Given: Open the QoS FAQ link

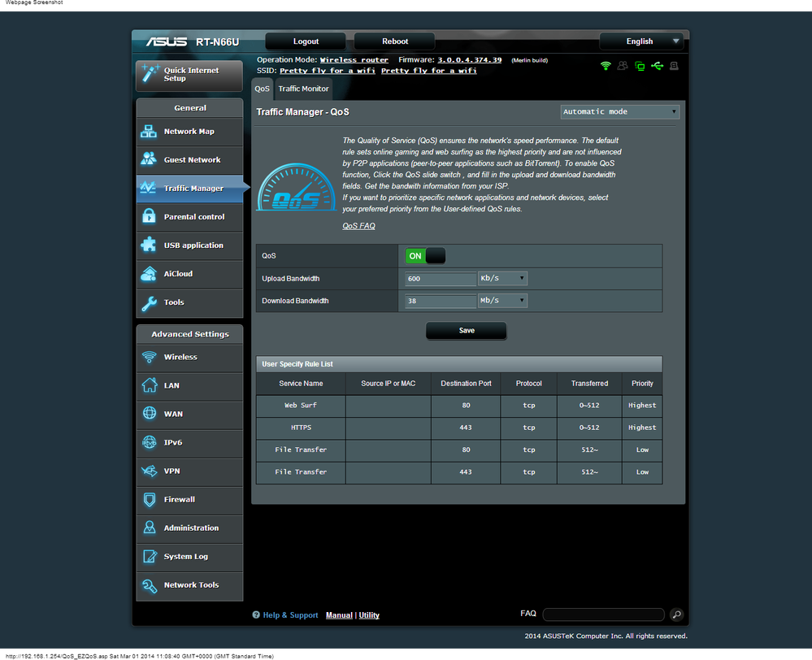Looking at the screenshot, I should click(358, 226).
